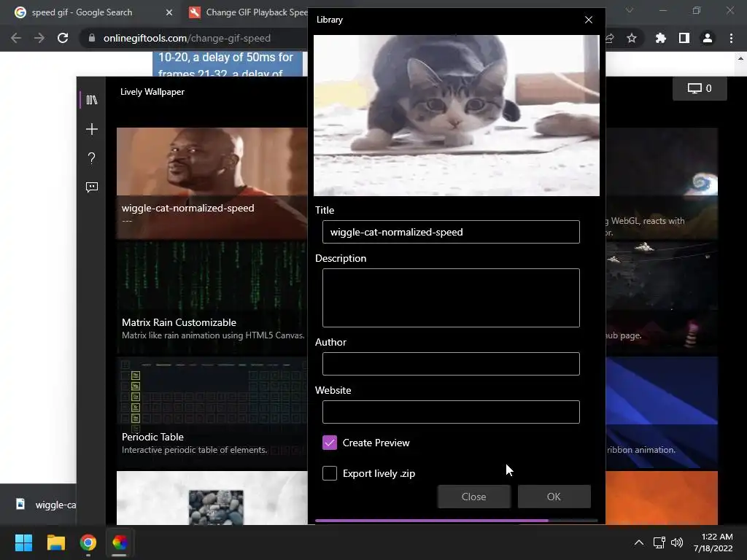The image size is (747, 560).
Task: Open the clock and date flyout
Action: (x=713, y=542)
